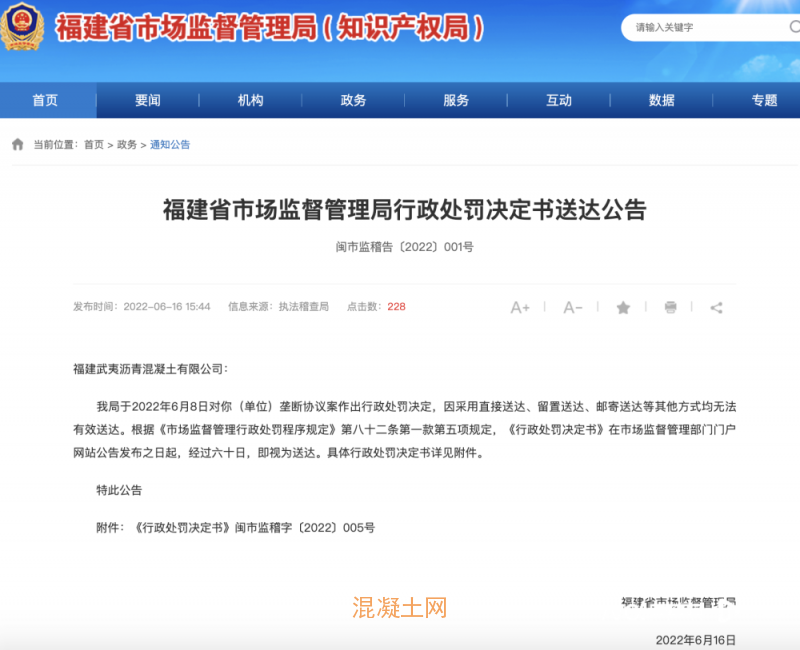Click the 特此公告 line

(119, 490)
